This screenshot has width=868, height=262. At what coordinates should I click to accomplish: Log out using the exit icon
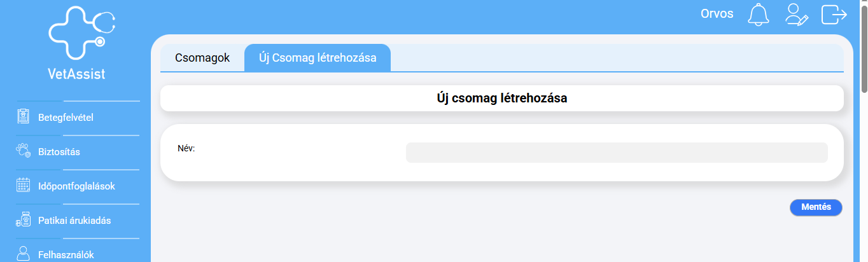[834, 15]
